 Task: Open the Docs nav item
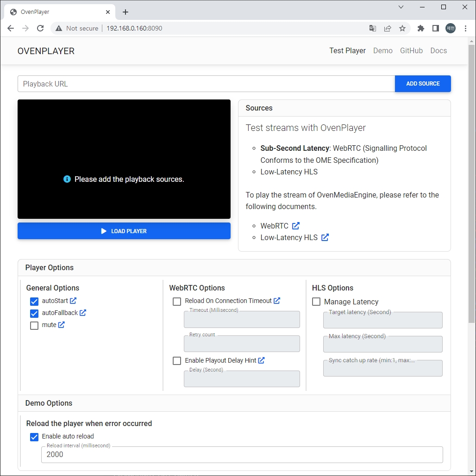(438, 51)
